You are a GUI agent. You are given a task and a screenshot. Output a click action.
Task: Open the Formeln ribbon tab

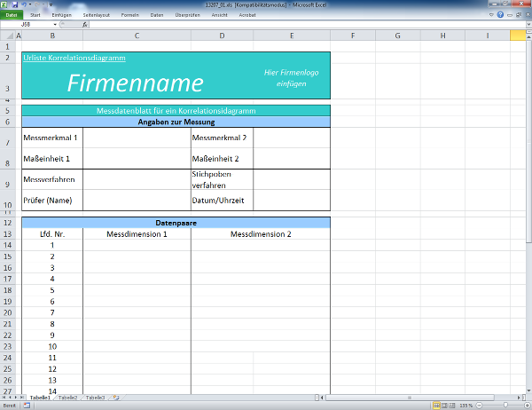pos(129,15)
